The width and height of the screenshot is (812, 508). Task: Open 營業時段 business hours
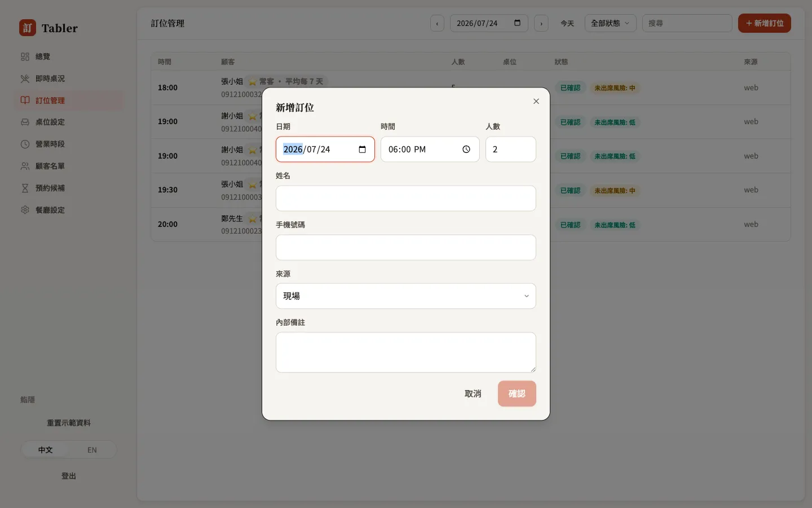[68, 144]
